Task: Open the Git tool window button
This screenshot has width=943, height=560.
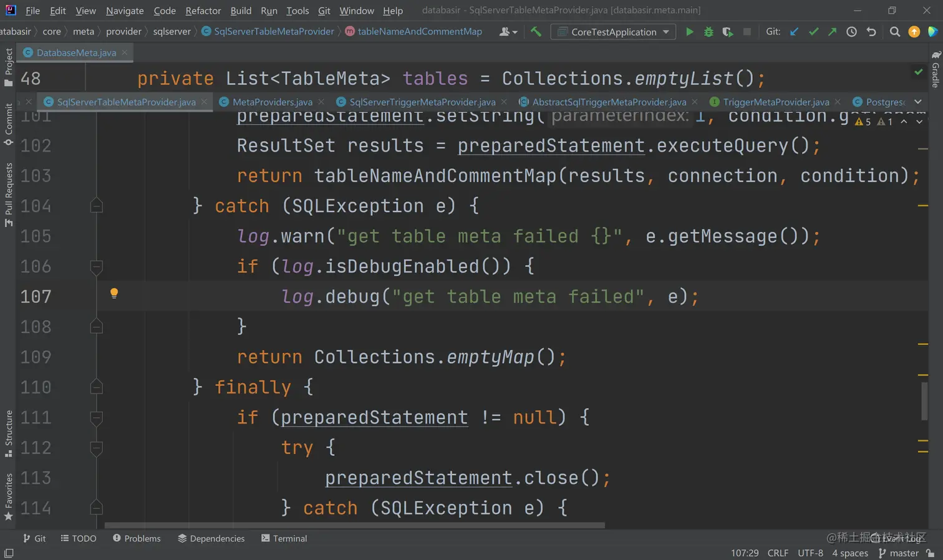Action: 34,538
